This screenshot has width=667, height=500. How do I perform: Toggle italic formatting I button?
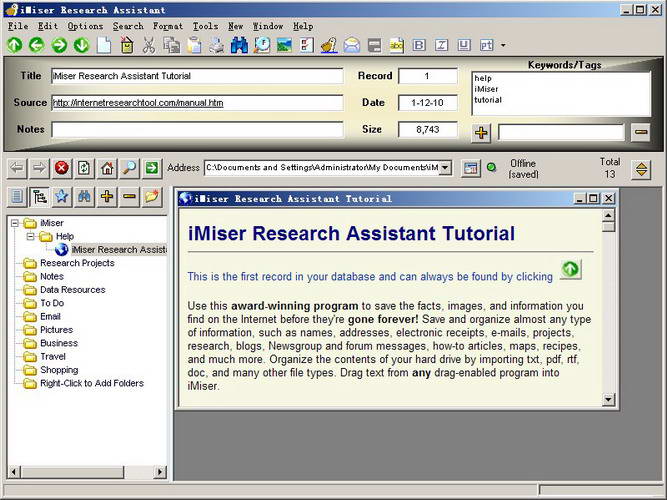click(442, 45)
